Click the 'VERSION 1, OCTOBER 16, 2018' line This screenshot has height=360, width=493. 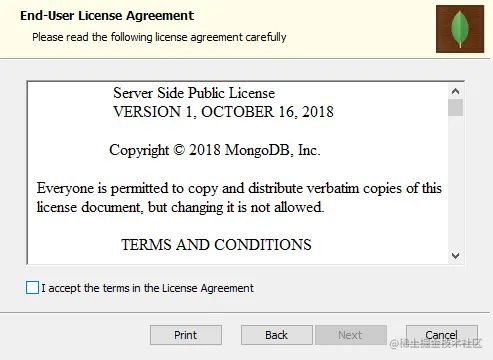click(x=223, y=112)
